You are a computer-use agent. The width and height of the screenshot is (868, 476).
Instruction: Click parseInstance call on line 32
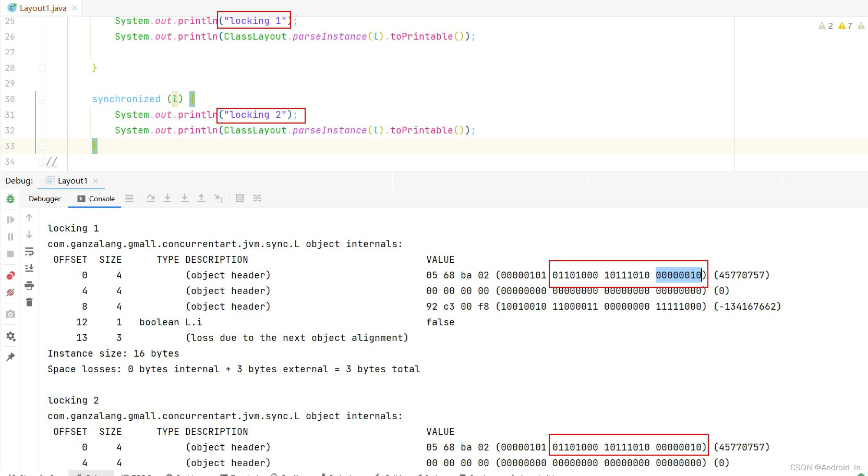click(330, 130)
